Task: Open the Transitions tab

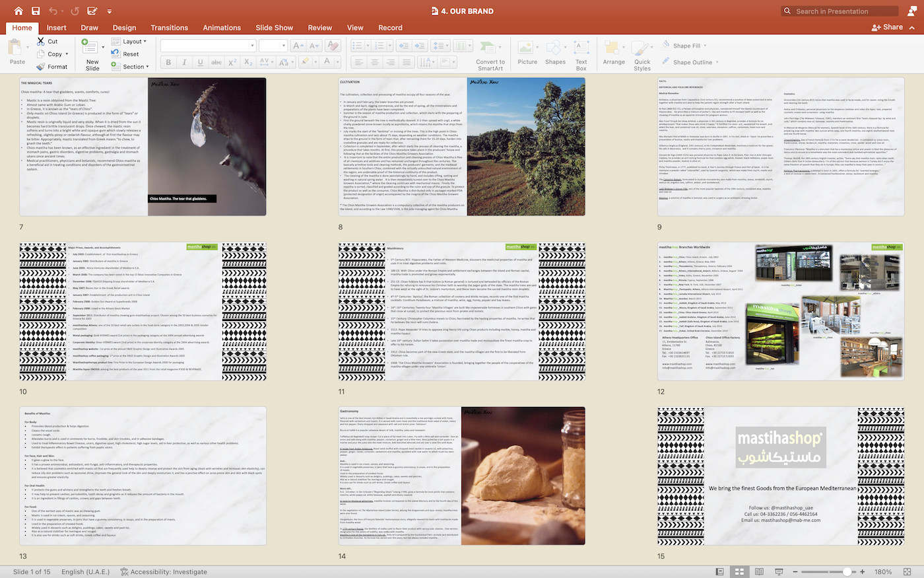Action: pos(169,28)
